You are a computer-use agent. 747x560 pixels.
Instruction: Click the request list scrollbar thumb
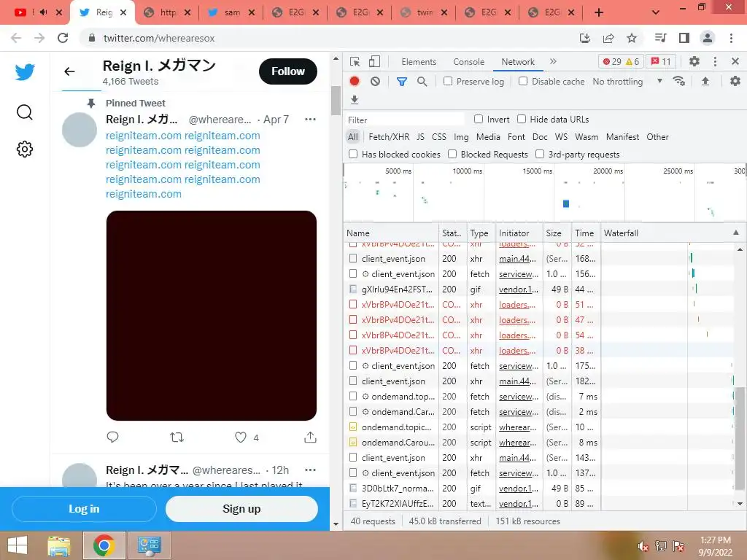click(740, 438)
